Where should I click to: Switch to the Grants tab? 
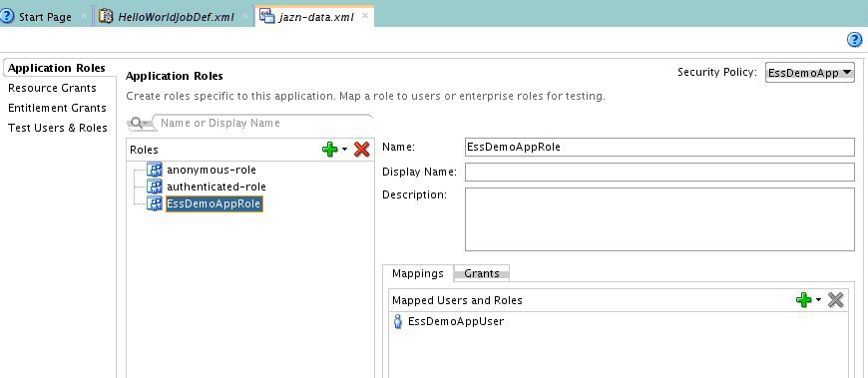point(482,273)
